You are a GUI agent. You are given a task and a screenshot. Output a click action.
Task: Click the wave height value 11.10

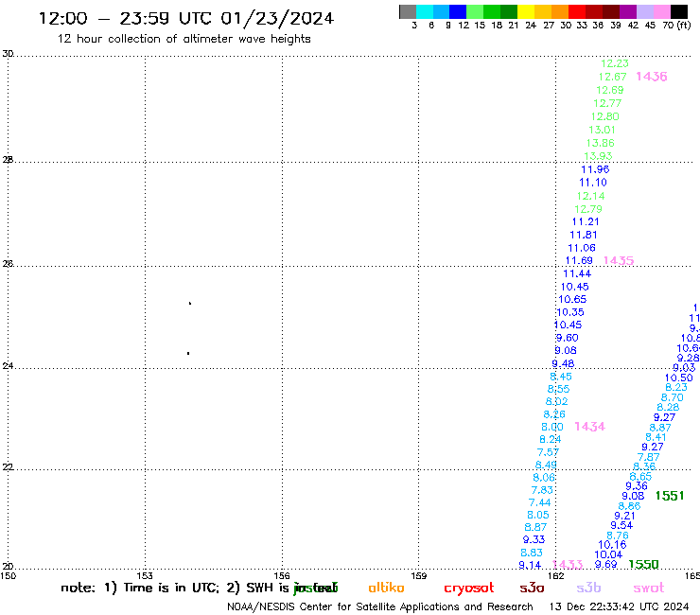(x=593, y=183)
